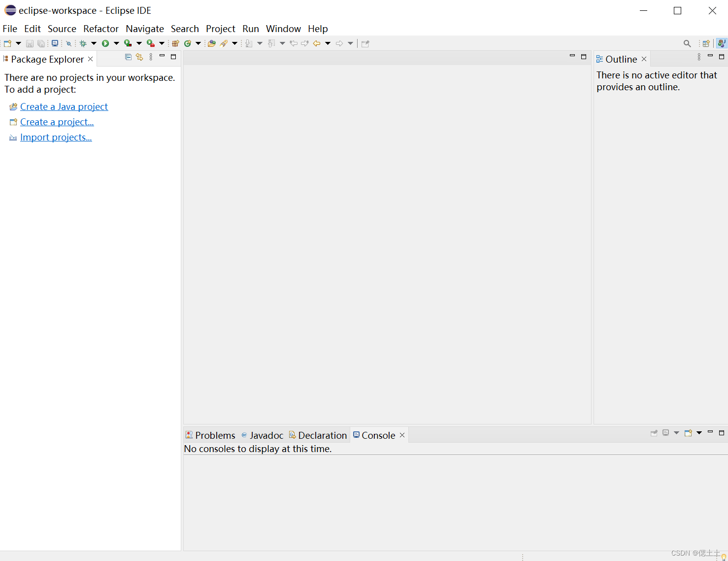Expand the Open Console dropdown arrow
This screenshot has width=728, height=561.
[699, 433]
